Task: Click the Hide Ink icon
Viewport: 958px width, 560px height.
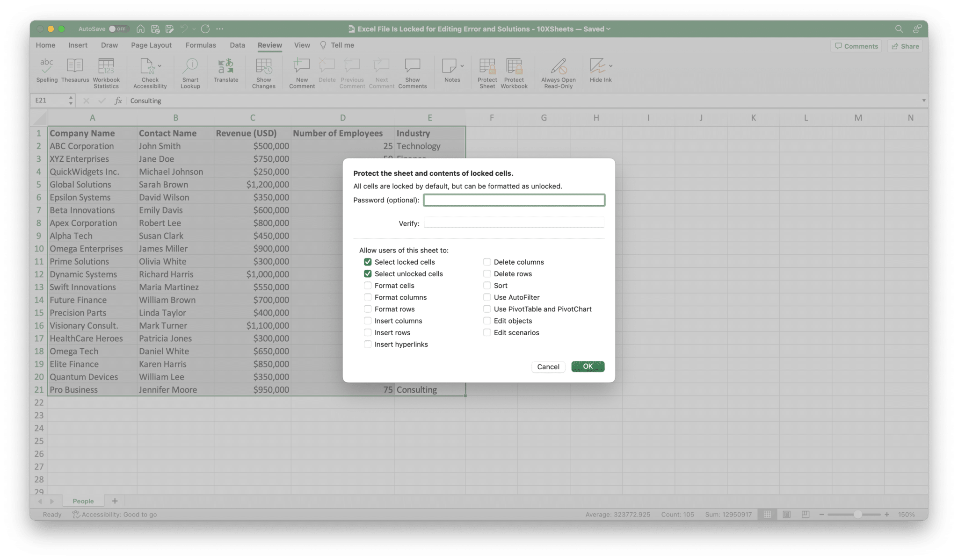Action: click(x=597, y=66)
